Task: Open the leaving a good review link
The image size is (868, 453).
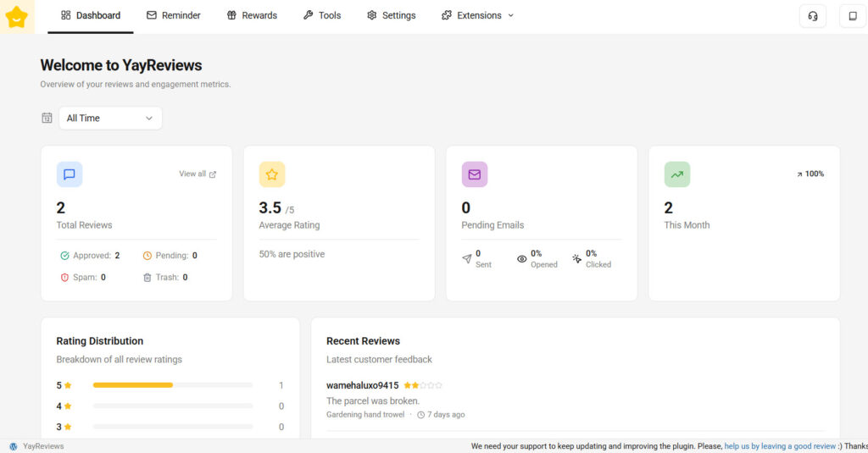Action: (x=780, y=446)
